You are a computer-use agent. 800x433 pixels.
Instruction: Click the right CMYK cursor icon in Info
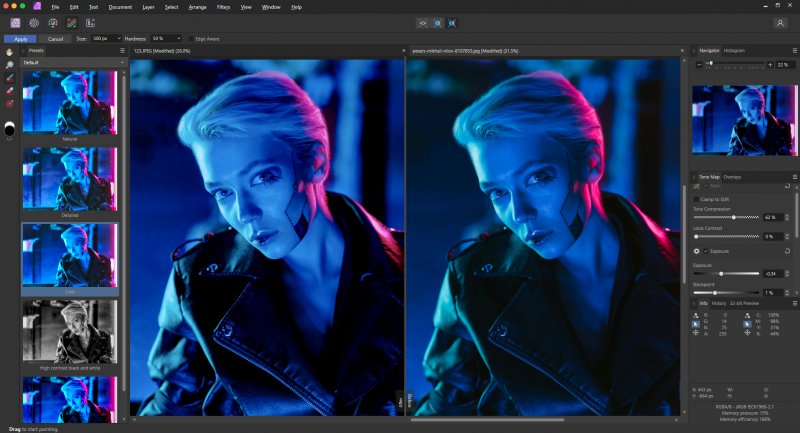pyautogui.click(x=747, y=324)
